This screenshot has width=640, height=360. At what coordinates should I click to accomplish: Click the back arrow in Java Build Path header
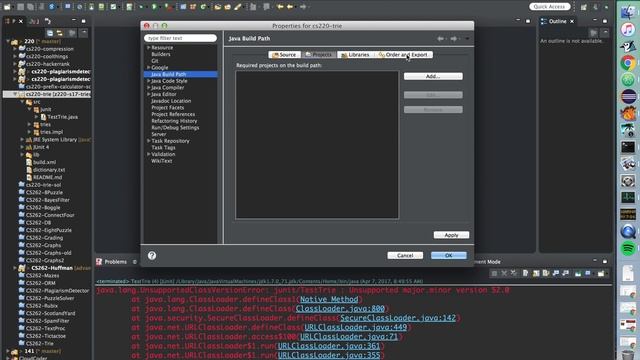440,38
